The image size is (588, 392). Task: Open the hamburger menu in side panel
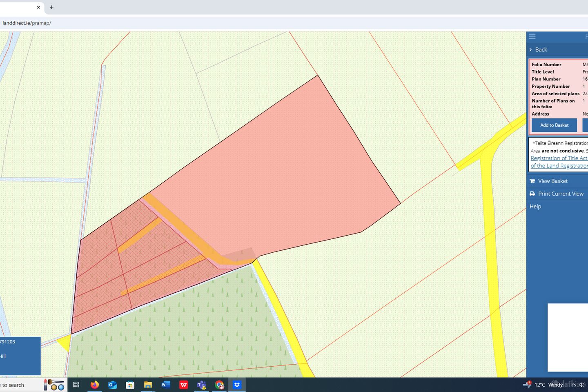532,36
